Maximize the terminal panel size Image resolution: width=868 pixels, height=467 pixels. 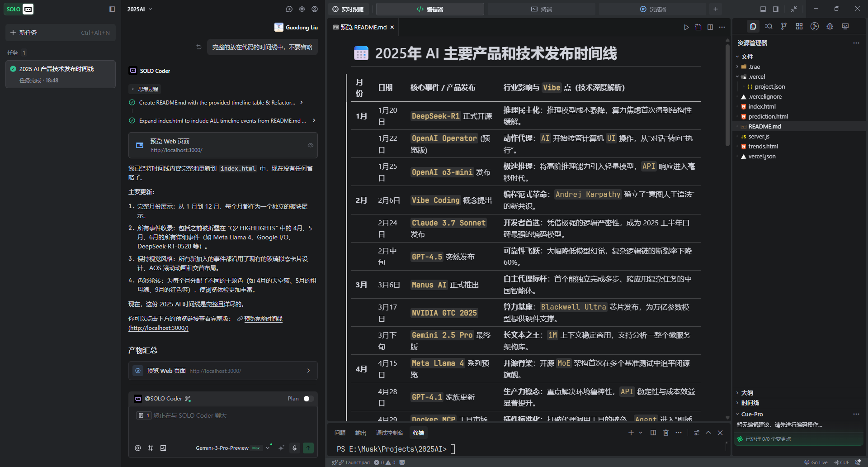(708, 433)
